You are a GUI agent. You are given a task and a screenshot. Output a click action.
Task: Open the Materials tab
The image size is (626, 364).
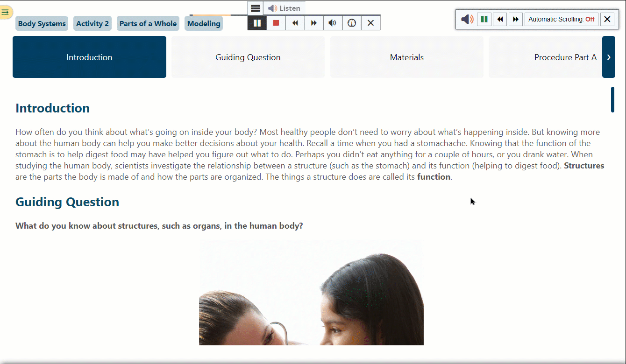point(406,57)
